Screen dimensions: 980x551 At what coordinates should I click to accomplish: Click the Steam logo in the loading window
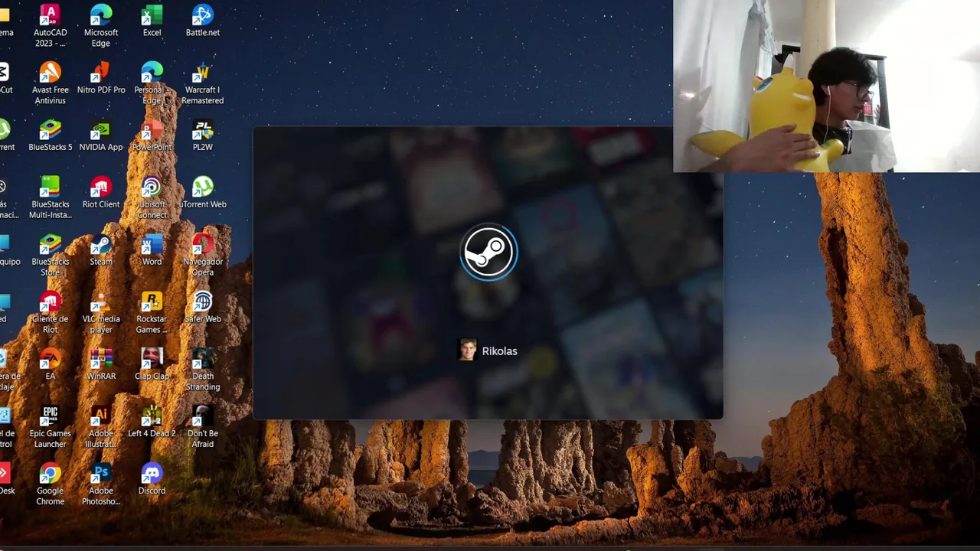(x=488, y=253)
